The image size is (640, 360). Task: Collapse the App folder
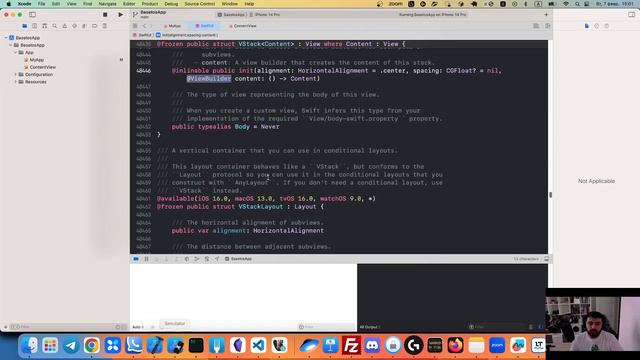tap(16, 52)
